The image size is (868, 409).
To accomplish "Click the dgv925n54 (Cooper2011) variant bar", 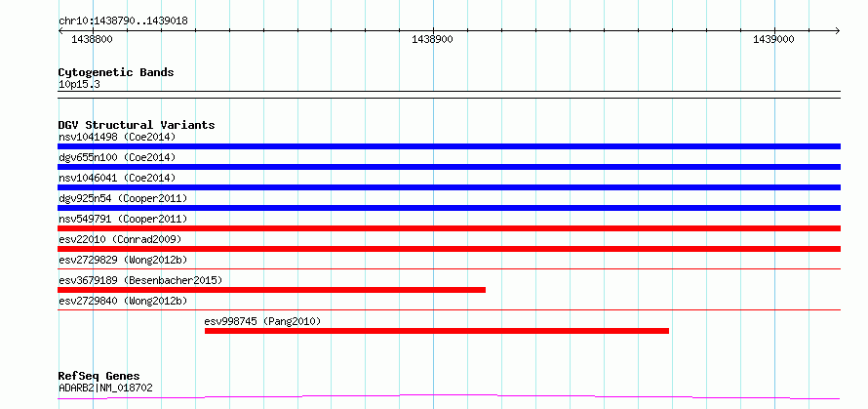I will pos(449,208).
